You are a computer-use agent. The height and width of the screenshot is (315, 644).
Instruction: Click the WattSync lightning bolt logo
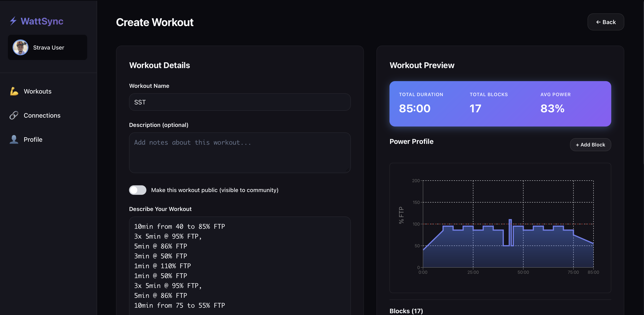coord(13,21)
